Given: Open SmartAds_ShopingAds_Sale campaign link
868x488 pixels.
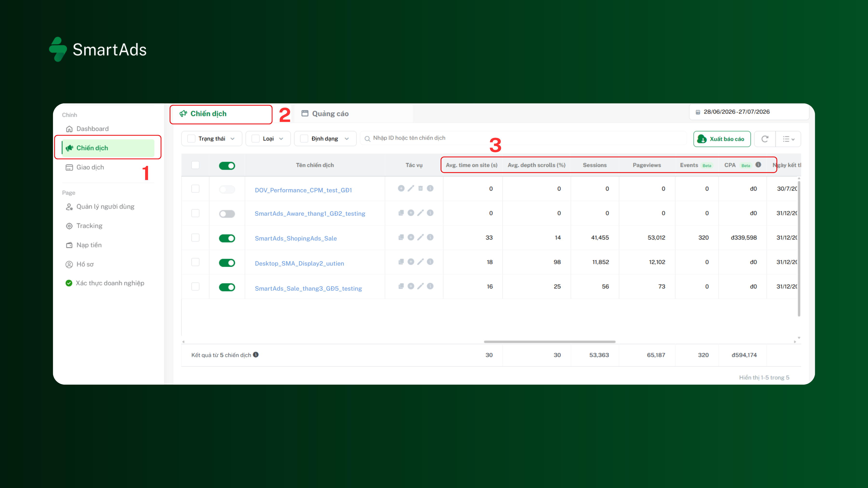Looking at the screenshot, I should (x=296, y=238).
